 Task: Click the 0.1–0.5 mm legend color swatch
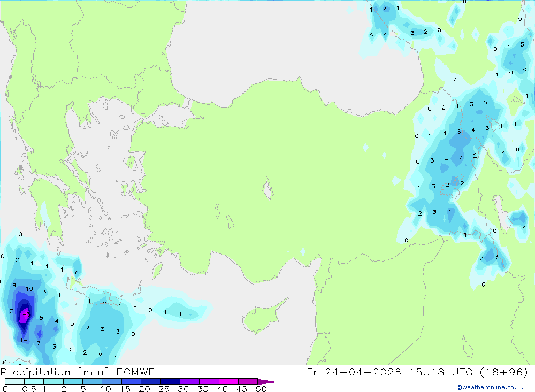pos(14,381)
